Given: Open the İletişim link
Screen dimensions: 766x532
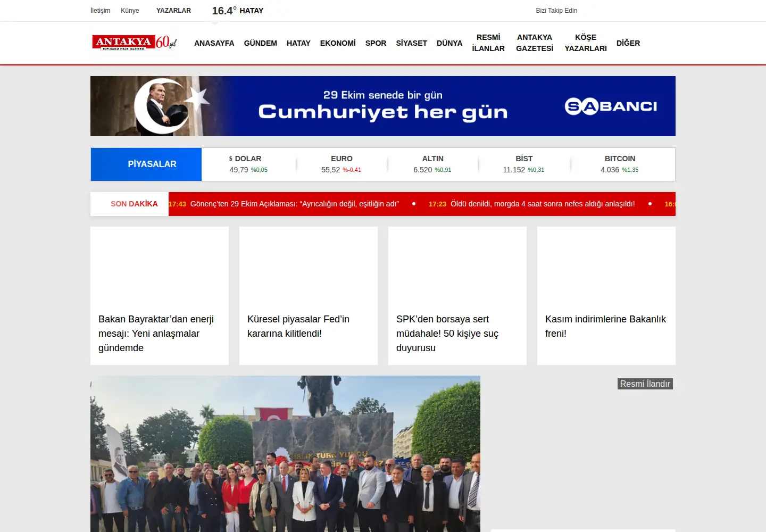Looking at the screenshot, I should [x=100, y=11].
